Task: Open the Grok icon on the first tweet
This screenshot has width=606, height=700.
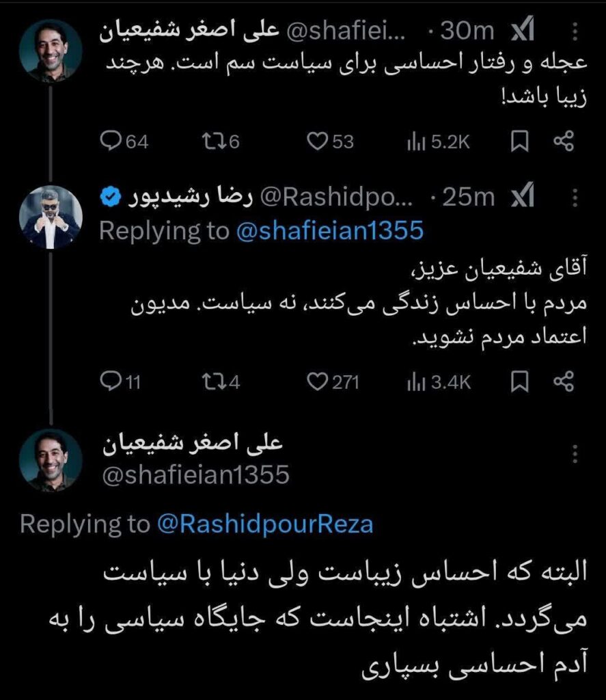Action: [x=523, y=31]
